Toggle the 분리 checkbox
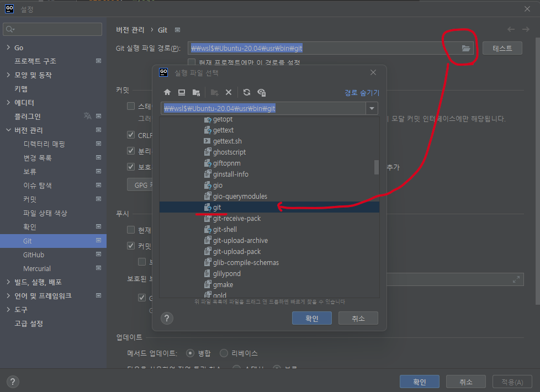The width and height of the screenshot is (540, 392). 131,151
